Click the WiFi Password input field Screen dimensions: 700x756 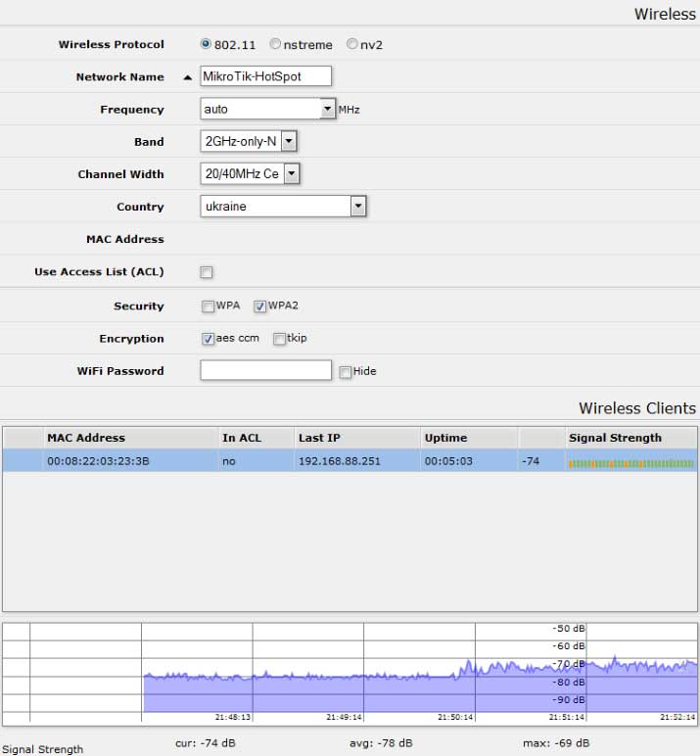click(265, 370)
